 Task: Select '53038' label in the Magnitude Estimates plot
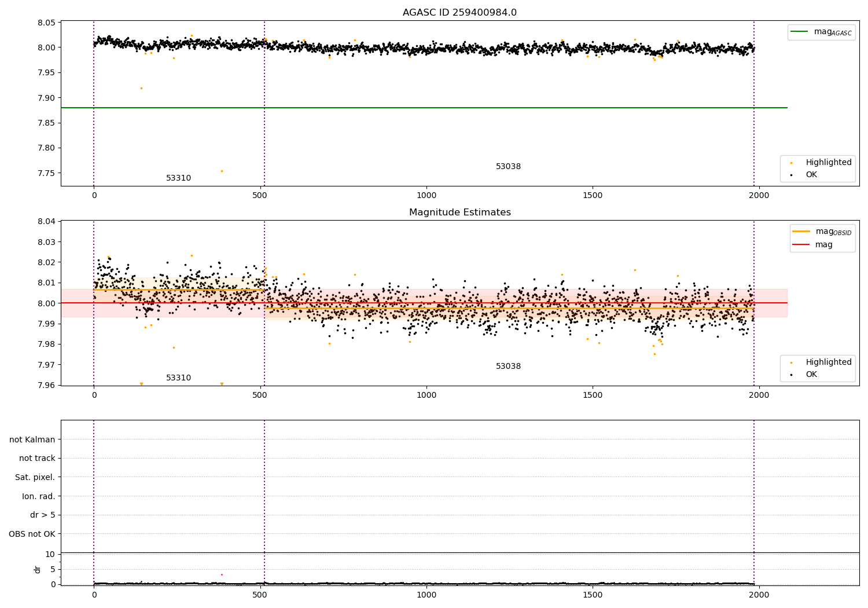pyautogui.click(x=508, y=367)
